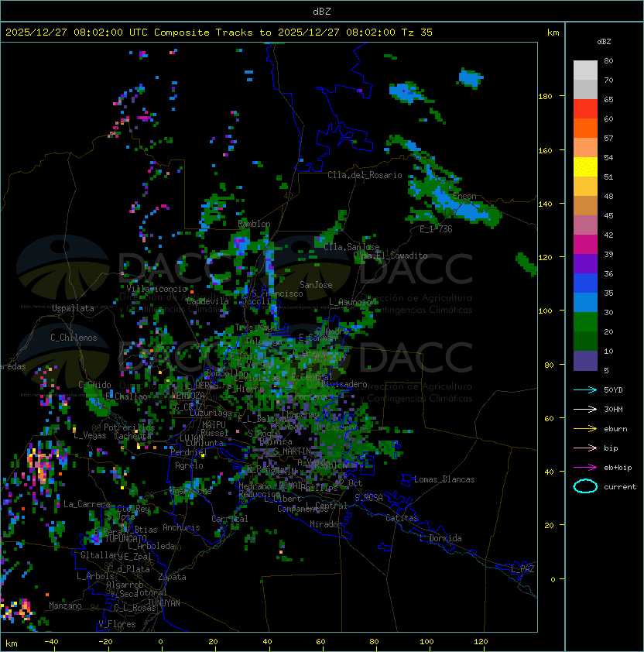Click the 'TUPUNGATO' place label
Image resolution: width=644 pixels, height=652 pixels.
[x=126, y=538]
